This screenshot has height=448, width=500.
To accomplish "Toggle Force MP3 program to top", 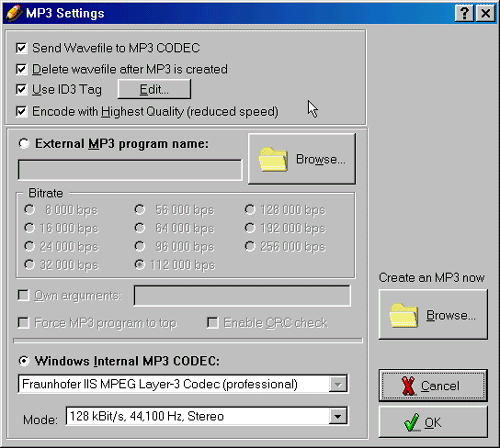I will coord(23,323).
